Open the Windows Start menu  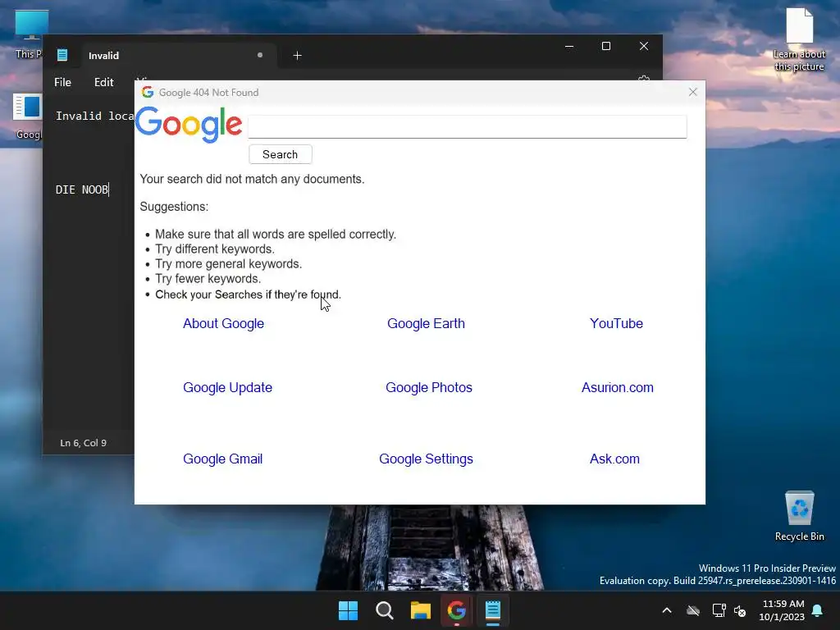click(x=348, y=610)
